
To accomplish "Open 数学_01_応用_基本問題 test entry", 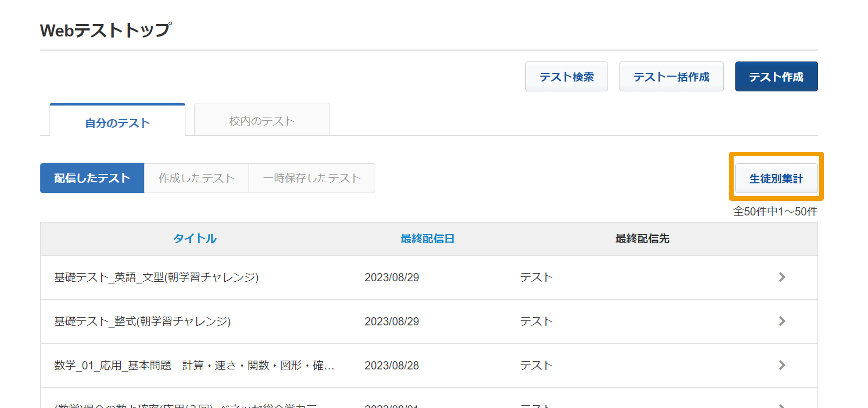I will point(194,365).
